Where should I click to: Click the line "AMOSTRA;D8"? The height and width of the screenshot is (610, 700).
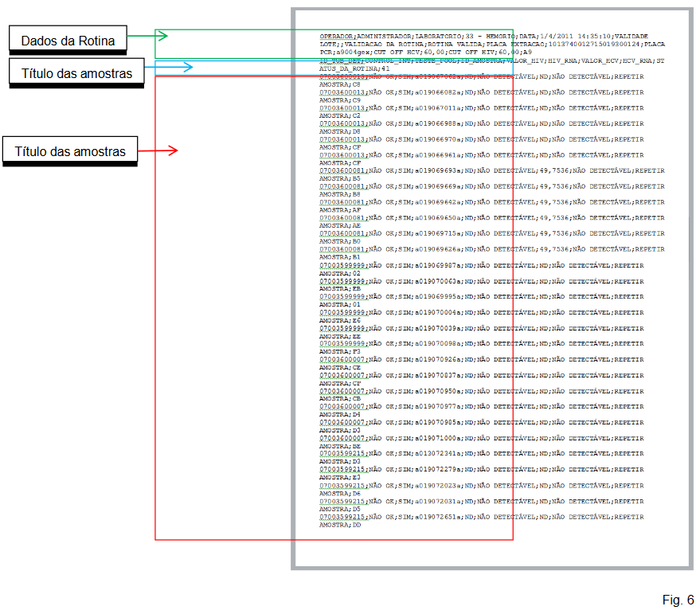[340, 131]
